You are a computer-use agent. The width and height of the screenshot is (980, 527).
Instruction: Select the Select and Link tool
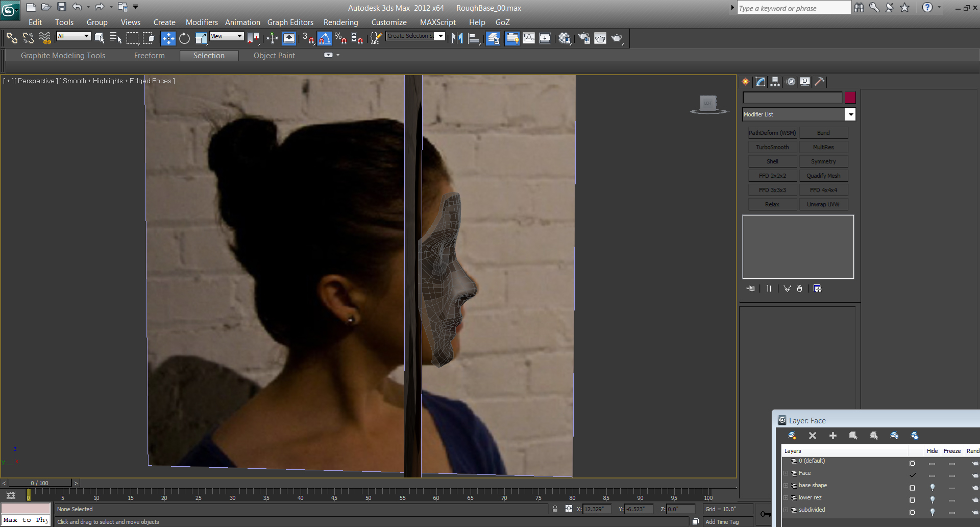12,38
